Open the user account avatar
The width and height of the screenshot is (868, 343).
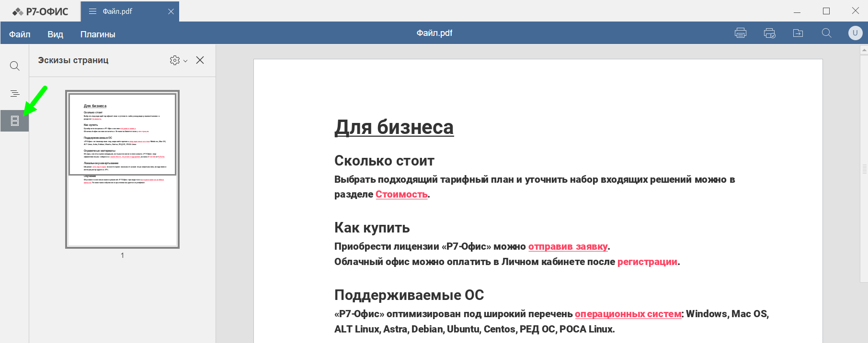click(855, 33)
